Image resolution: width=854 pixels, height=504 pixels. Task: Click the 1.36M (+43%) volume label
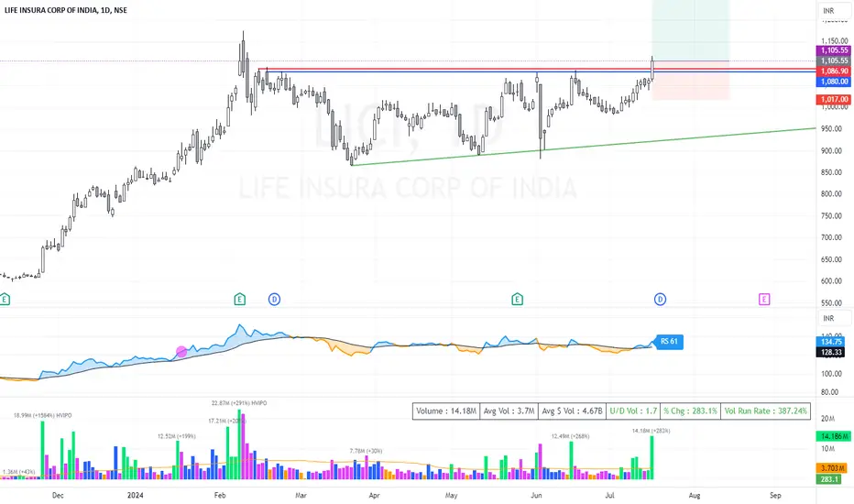coord(18,472)
